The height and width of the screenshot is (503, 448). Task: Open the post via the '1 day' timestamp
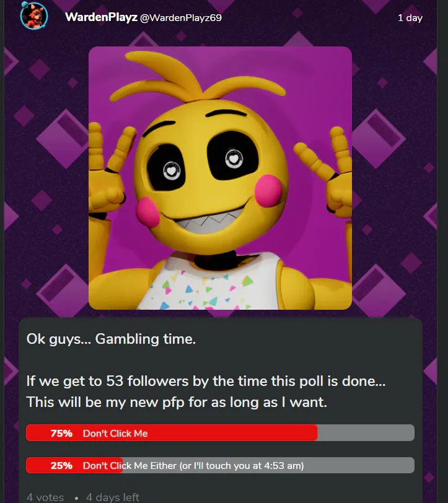tap(410, 17)
